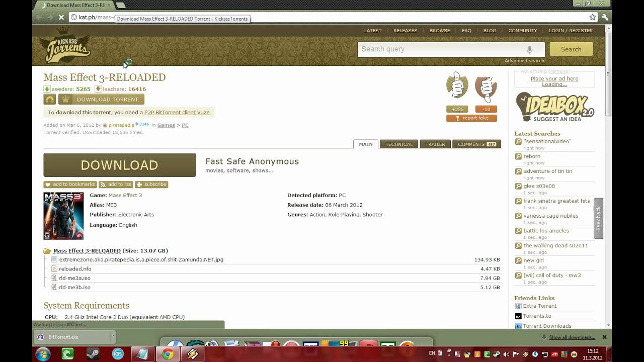The width and height of the screenshot is (644, 362).
Task: Click the large DOWNLOAD button
Action: pyautogui.click(x=120, y=165)
